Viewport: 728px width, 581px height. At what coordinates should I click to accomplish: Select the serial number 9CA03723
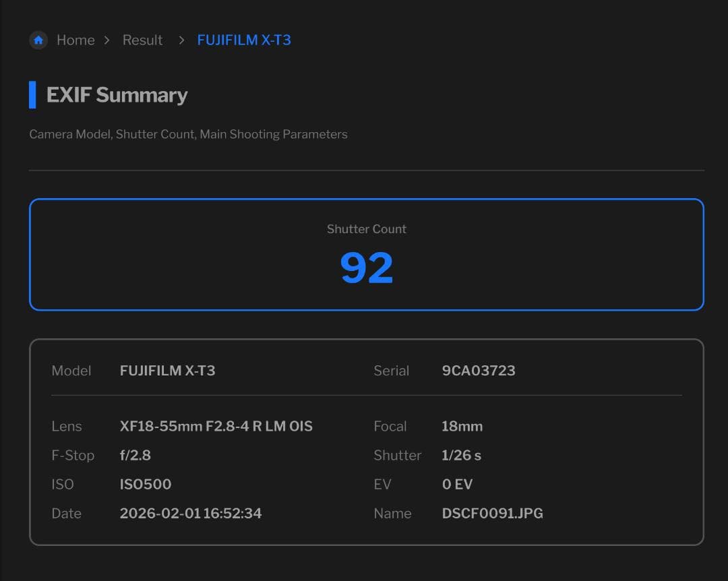[479, 371]
